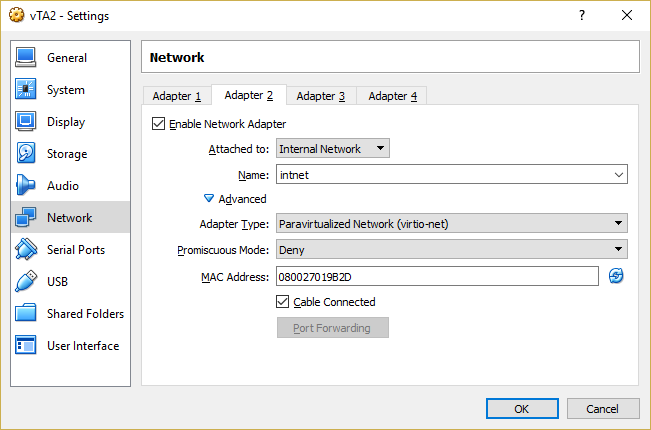
Task: Click the question mark help button
Action: pyautogui.click(x=582, y=15)
